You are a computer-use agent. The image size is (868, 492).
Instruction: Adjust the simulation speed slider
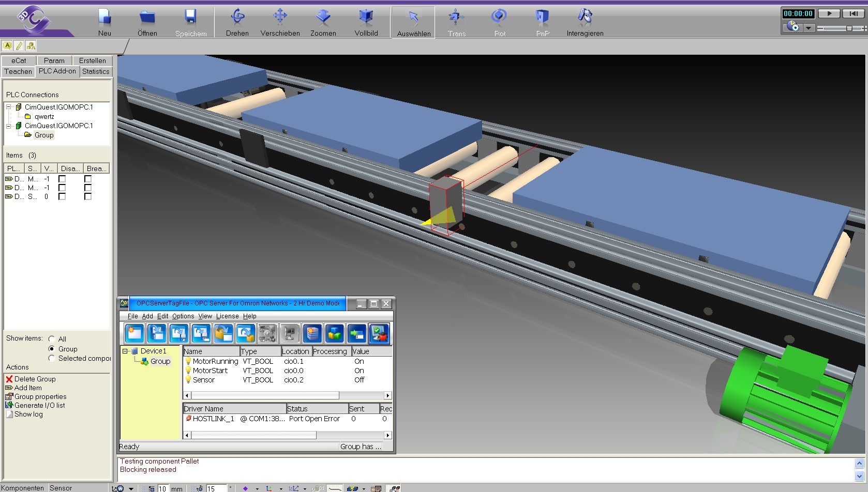pos(848,28)
